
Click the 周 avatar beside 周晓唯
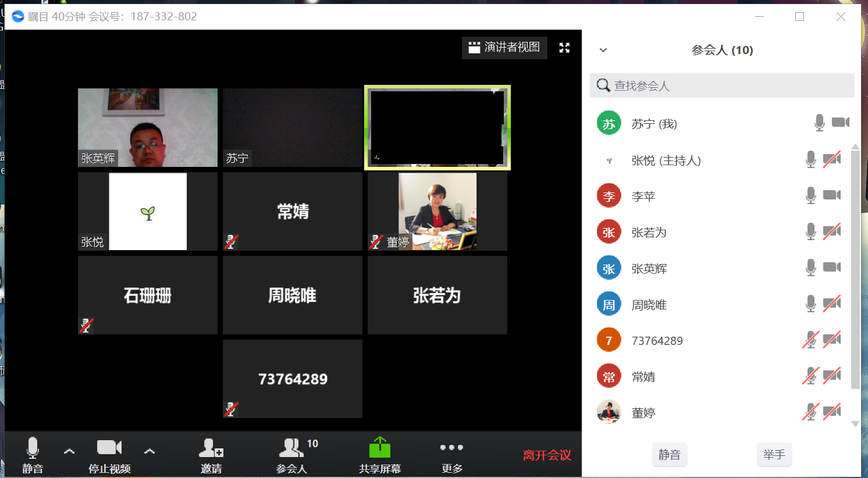[609, 304]
